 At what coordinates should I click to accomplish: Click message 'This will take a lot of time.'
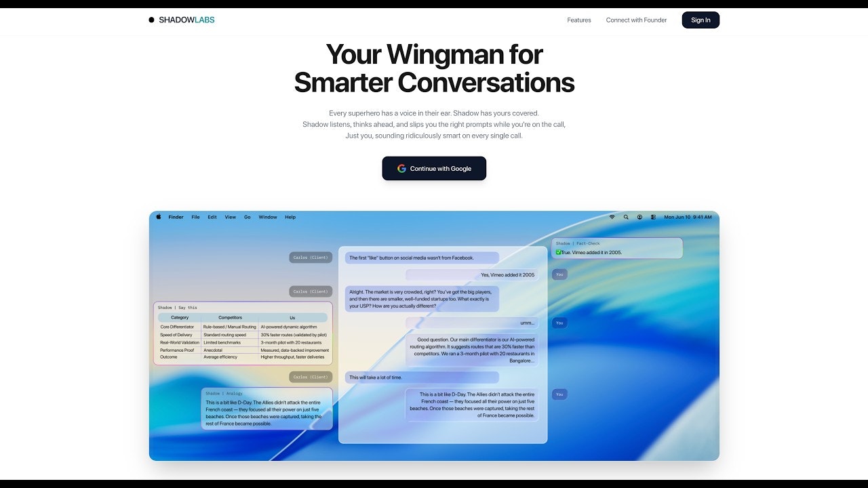click(x=422, y=377)
